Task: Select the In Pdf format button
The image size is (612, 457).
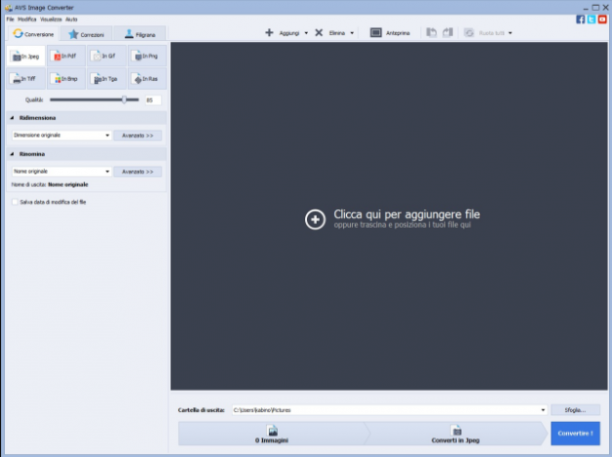Action: point(66,56)
